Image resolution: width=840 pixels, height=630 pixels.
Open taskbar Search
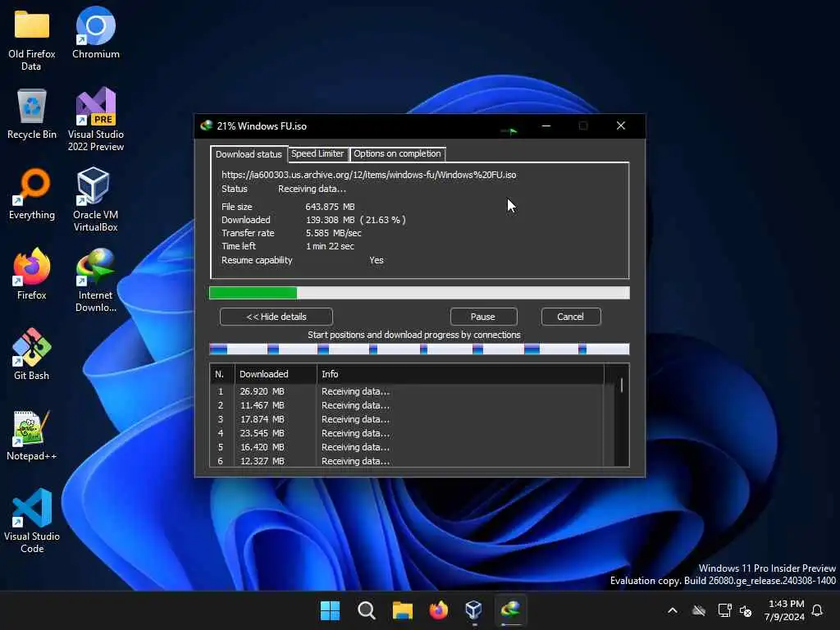367,610
